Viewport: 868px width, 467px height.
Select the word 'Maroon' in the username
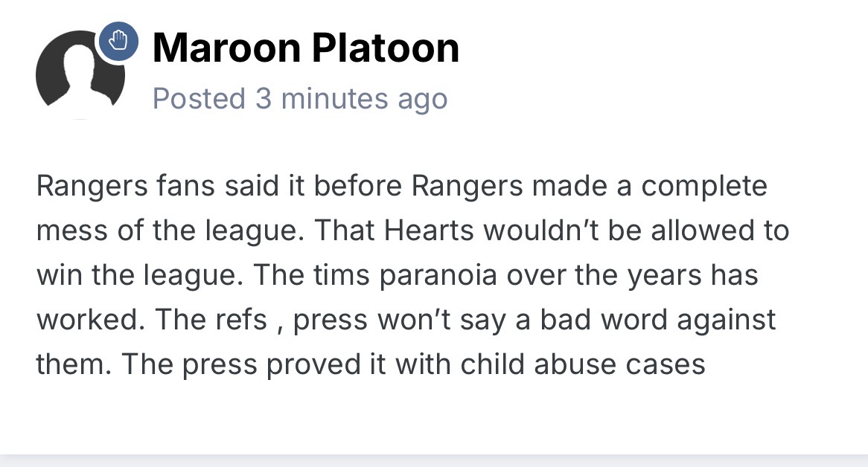[226, 48]
